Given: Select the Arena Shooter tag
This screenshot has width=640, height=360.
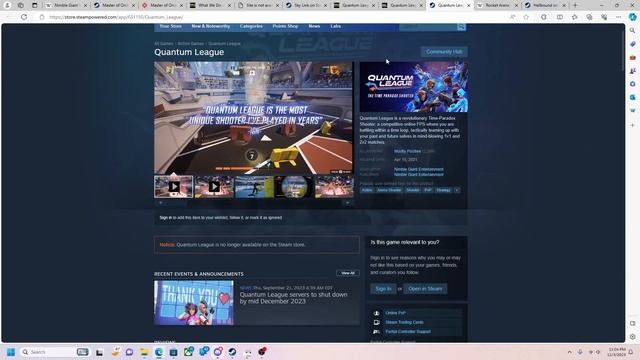Looking at the screenshot, I should click(x=389, y=190).
